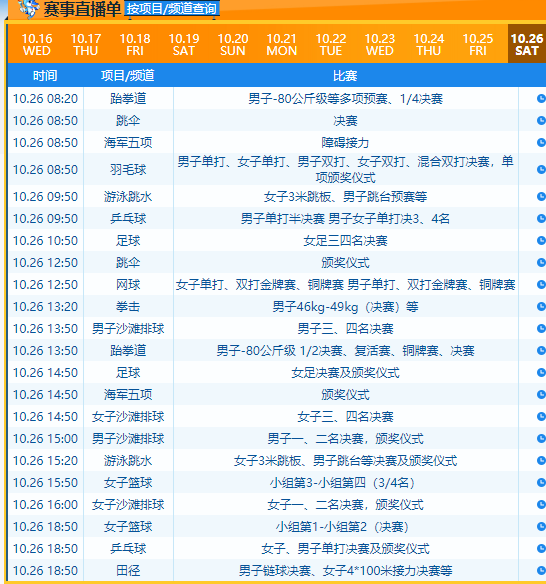Screen dimensions: 546x584
Task: Click clock icon for 海军五项 障碍接力 row
Action: click(x=541, y=142)
